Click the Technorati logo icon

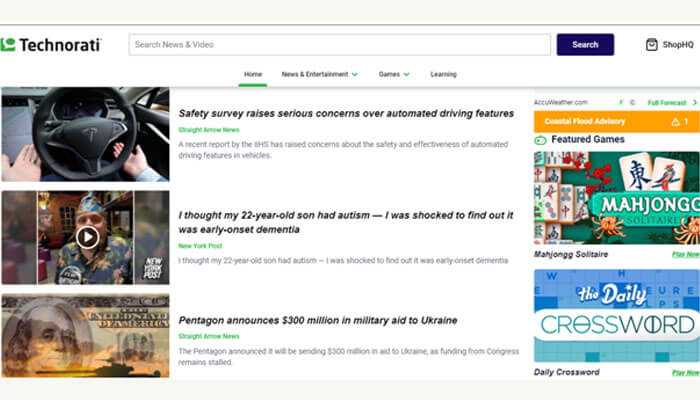coord(8,44)
